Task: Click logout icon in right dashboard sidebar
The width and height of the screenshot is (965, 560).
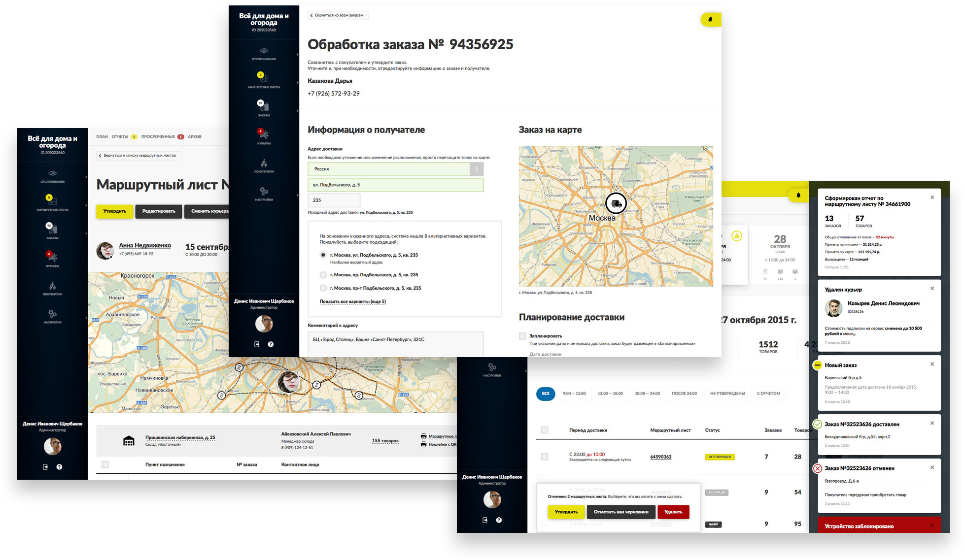Action: 485,520
